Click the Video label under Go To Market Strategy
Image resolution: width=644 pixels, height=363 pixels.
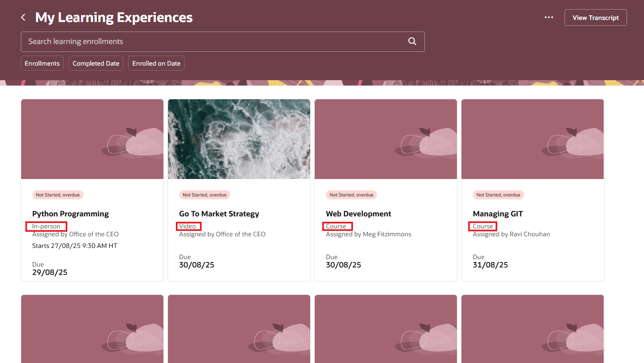click(188, 226)
